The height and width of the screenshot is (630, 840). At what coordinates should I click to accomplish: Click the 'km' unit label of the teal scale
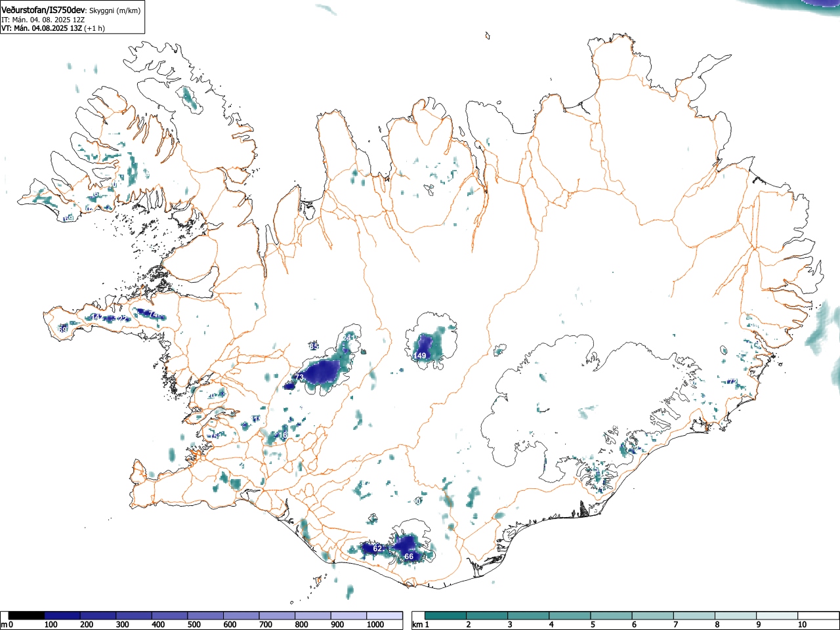click(417, 625)
